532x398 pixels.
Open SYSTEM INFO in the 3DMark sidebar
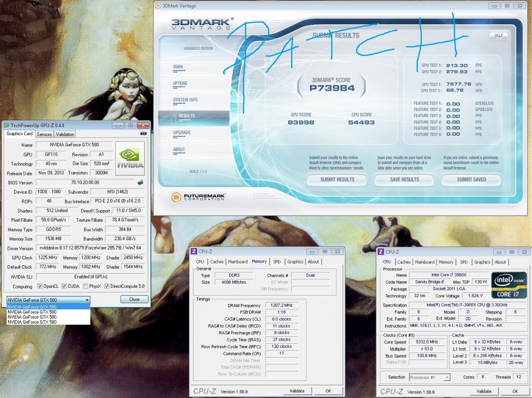[185, 100]
